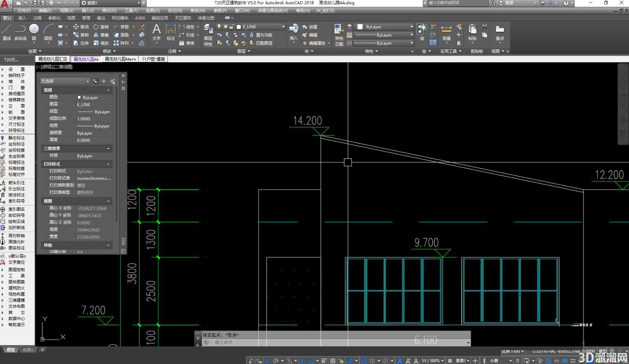
Task: Toggle the quick select icon in properties palette
Action: pyautogui.click(x=112, y=81)
